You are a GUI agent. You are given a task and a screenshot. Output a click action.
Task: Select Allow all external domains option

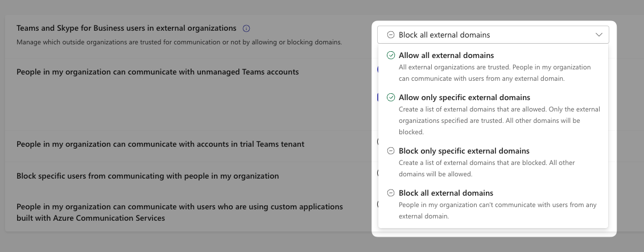[493, 67]
